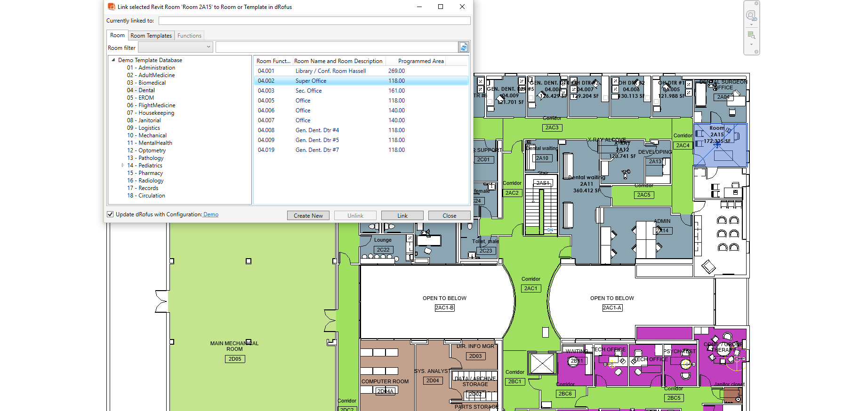Click the Close button in the dialog

click(450, 215)
